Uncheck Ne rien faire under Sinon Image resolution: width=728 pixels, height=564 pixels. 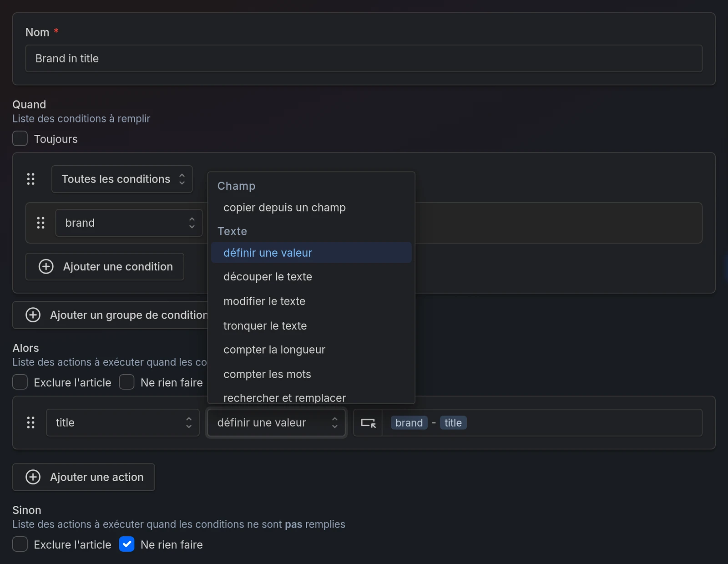click(126, 544)
